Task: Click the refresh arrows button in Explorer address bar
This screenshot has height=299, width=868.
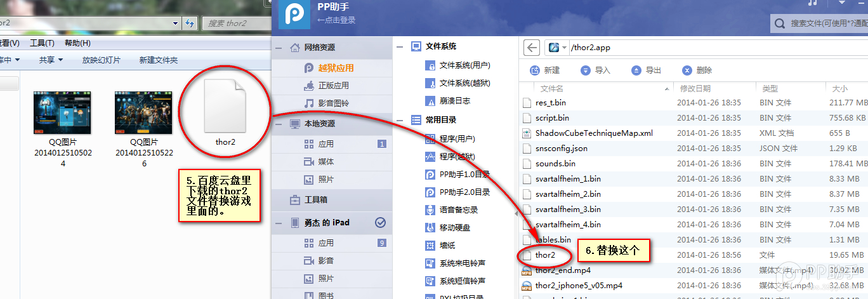Action: click(x=189, y=23)
